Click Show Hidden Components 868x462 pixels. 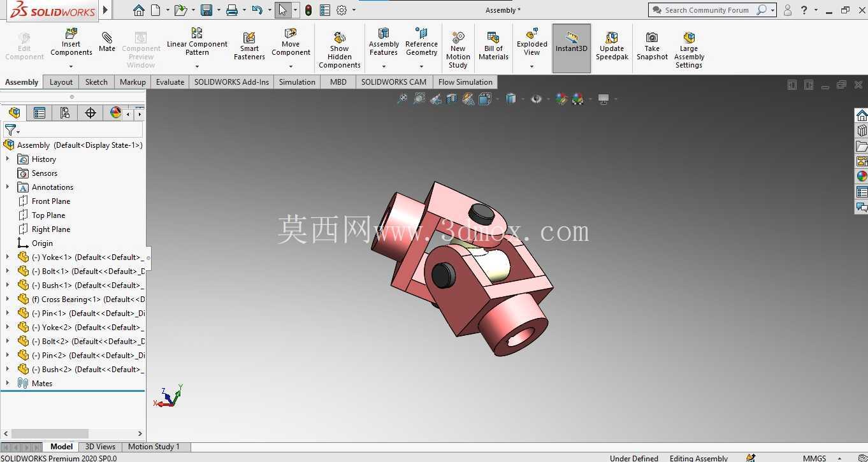[340, 50]
